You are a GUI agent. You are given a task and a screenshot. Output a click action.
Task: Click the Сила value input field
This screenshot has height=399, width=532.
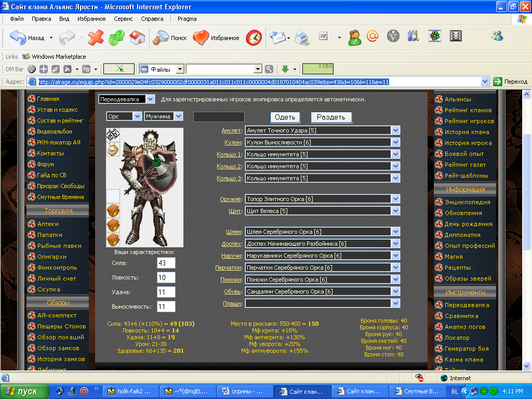166,263
